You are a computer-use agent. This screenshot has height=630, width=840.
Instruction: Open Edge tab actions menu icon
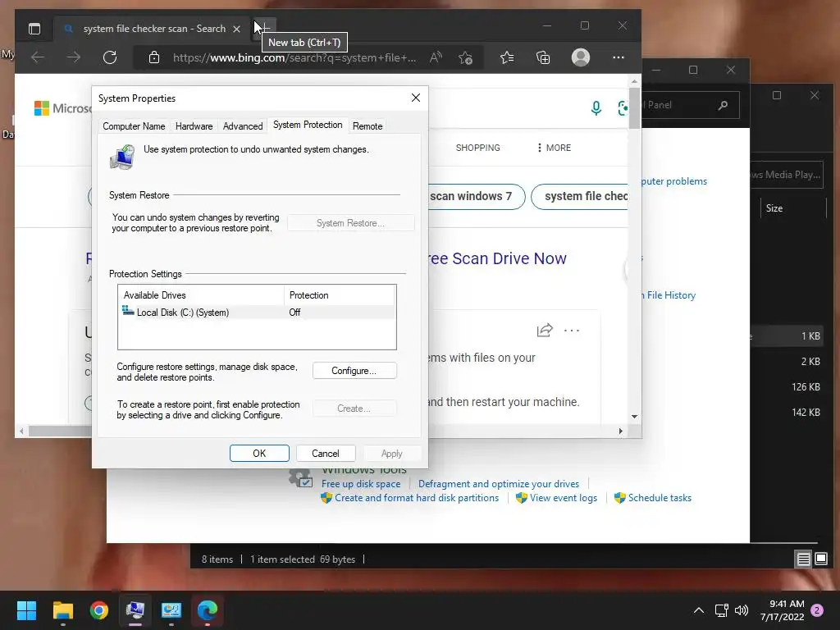[x=34, y=29]
